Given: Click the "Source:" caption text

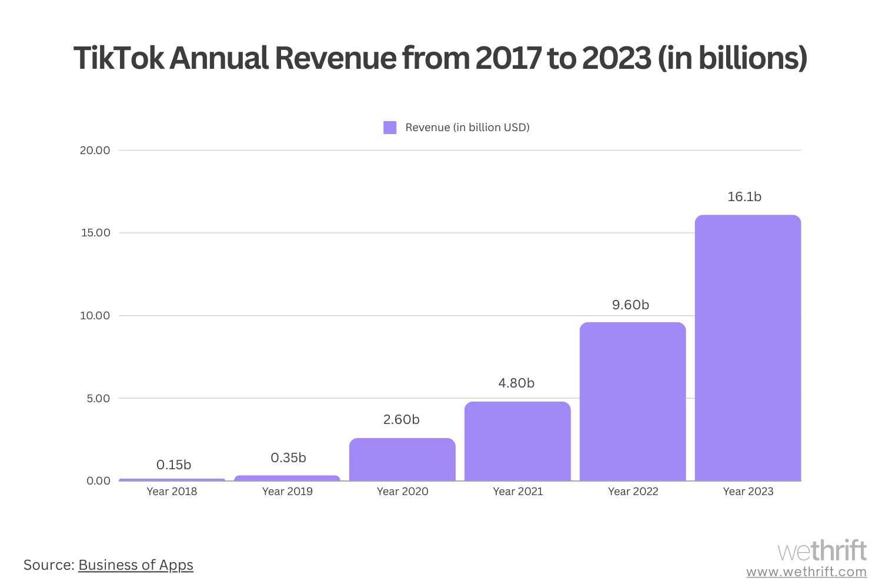Looking at the screenshot, I should point(49,565).
